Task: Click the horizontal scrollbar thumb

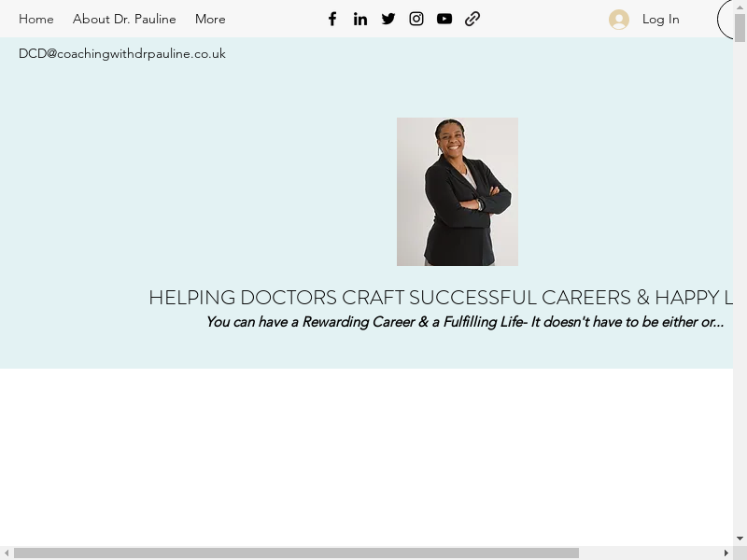Action: [296, 553]
